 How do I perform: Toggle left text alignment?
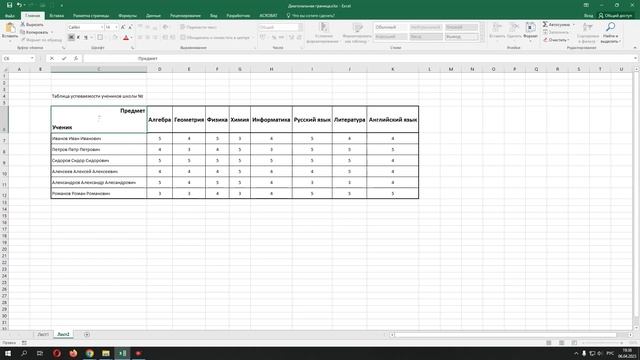pos(140,37)
